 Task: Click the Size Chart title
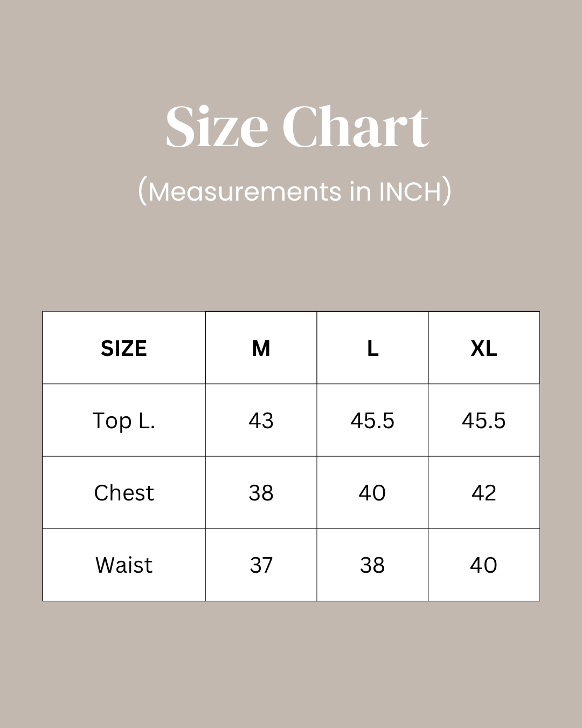pyautogui.click(x=297, y=127)
